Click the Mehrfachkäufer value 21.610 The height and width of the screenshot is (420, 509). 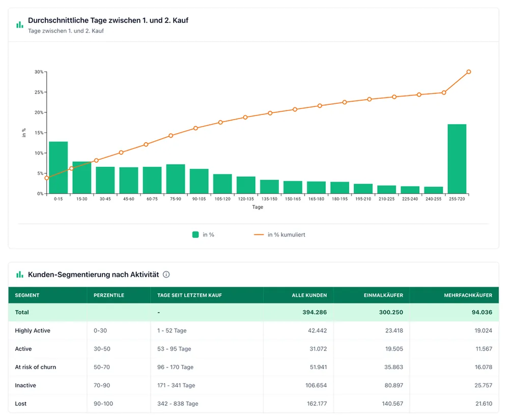tap(484, 403)
